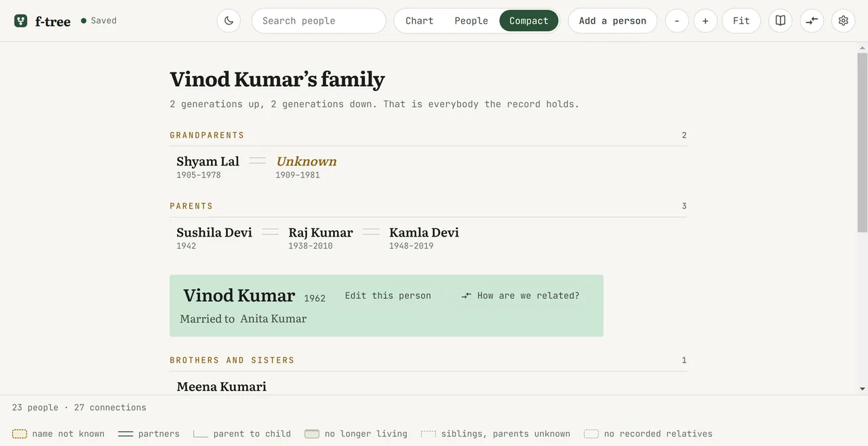Click How are we related? button
This screenshot has width=868, height=446.
520,296
